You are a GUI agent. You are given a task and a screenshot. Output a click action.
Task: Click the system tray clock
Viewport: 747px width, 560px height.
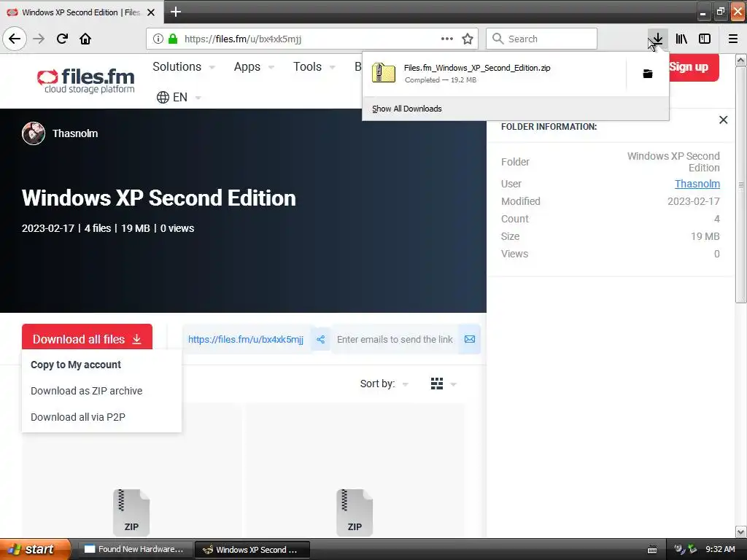pyautogui.click(x=720, y=549)
